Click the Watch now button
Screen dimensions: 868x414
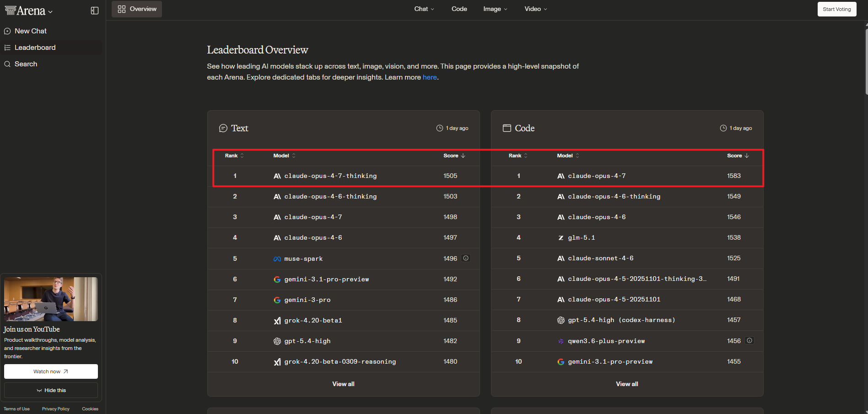tap(51, 371)
